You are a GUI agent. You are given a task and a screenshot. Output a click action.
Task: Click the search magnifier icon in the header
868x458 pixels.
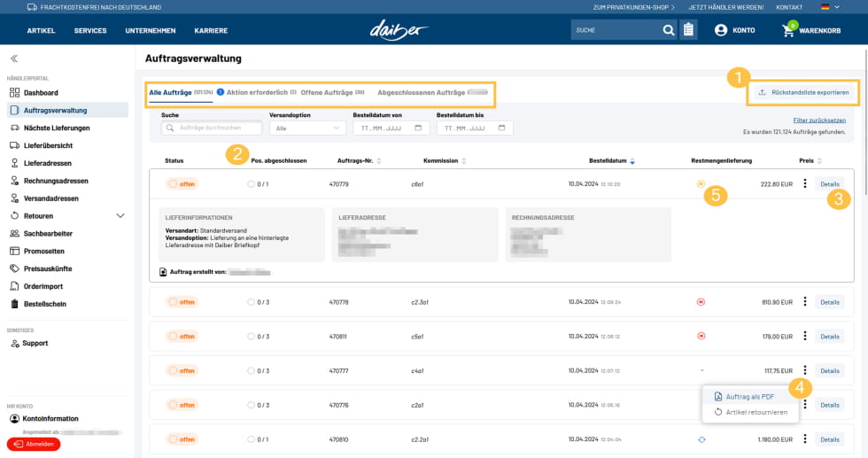(668, 30)
